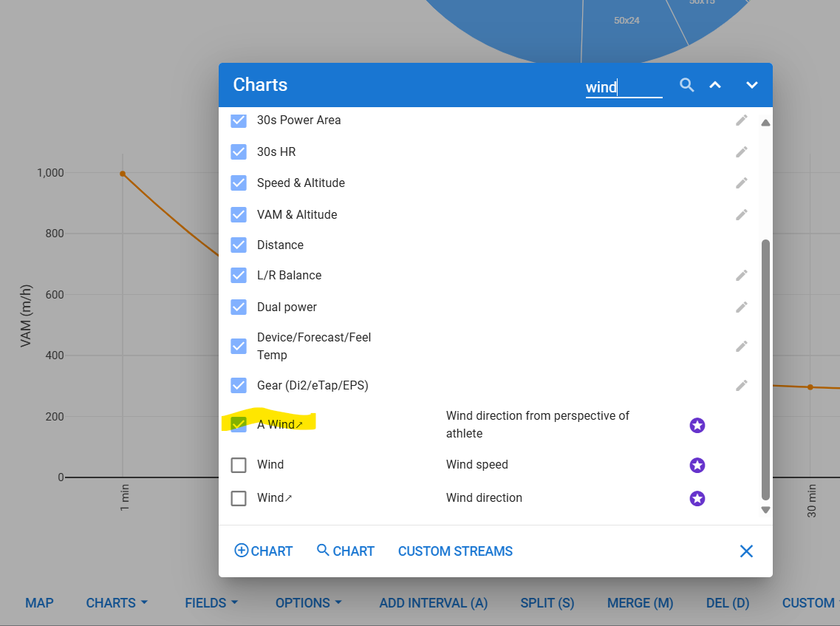Image resolution: width=840 pixels, height=626 pixels.
Task: Enable the Wind speed checkbox
Action: (239, 465)
